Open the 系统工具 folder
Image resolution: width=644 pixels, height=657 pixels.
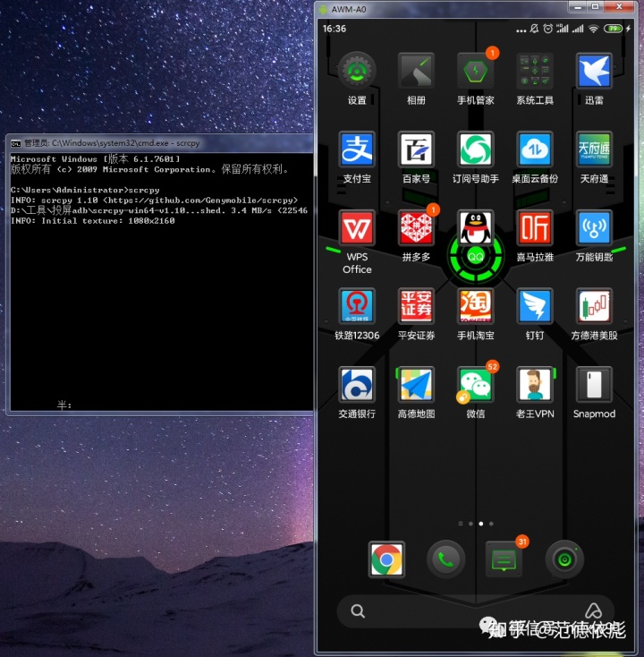(x=535, y=71)
